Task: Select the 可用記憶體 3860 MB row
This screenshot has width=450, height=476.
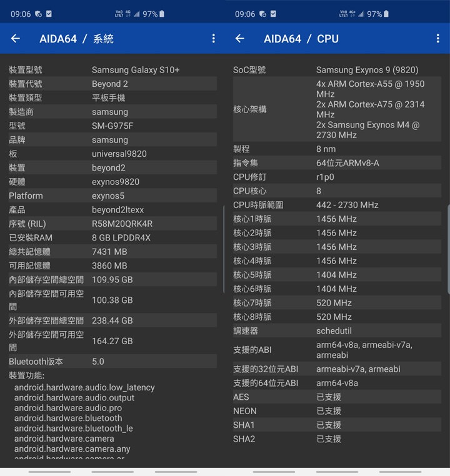Action: click(112, 265)
